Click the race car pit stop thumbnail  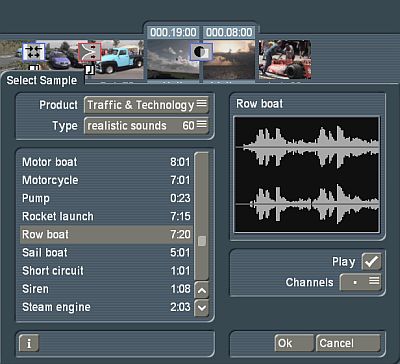click(285, 59)
